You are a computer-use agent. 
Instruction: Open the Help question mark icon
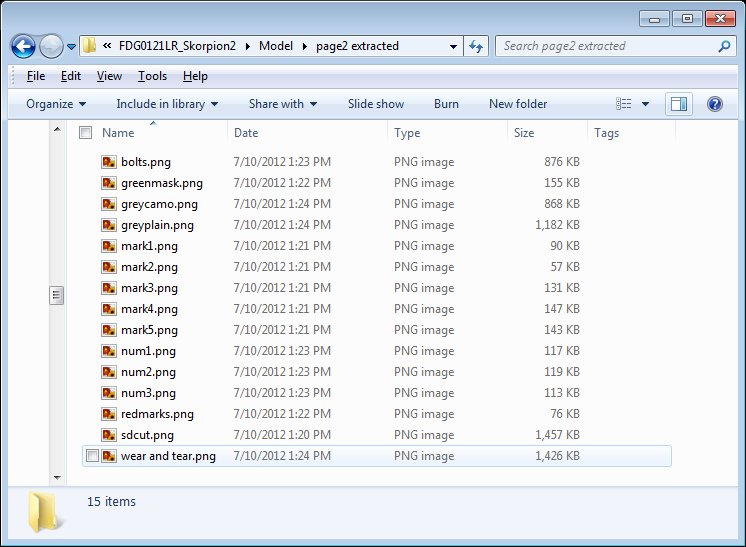[714, 104]
